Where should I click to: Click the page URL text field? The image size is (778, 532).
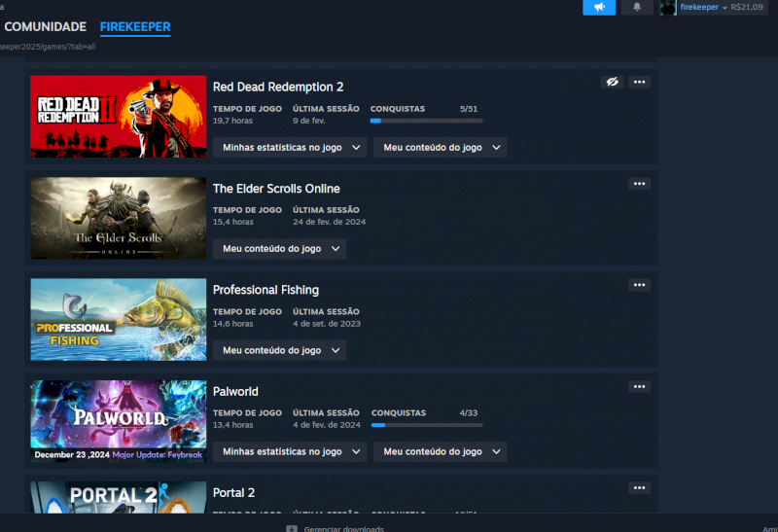pos(48,47)
